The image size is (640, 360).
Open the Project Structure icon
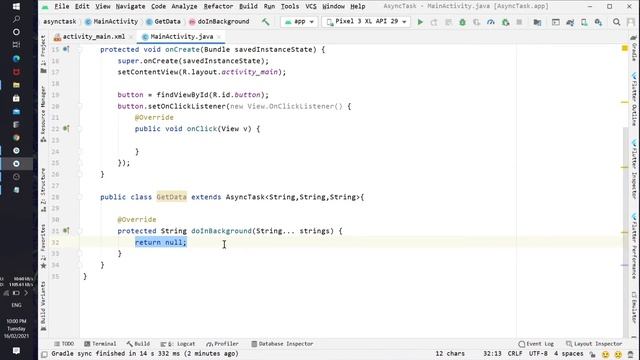tap(537, 22)
